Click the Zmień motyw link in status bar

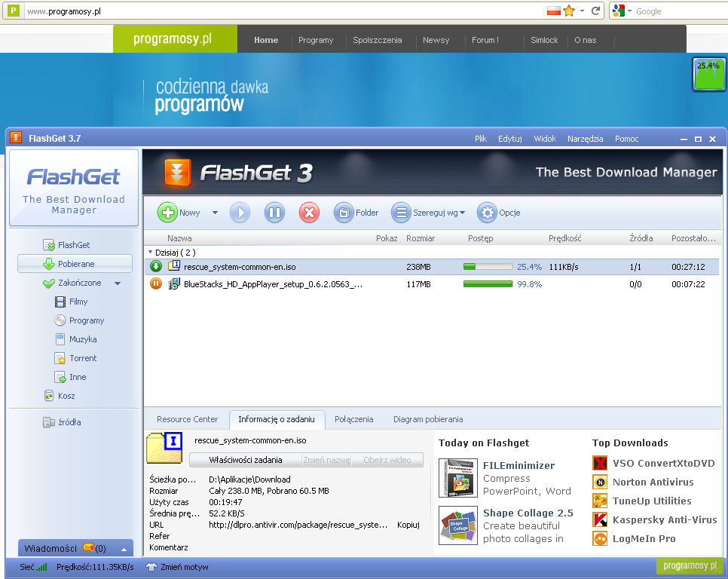pos(185,567)
